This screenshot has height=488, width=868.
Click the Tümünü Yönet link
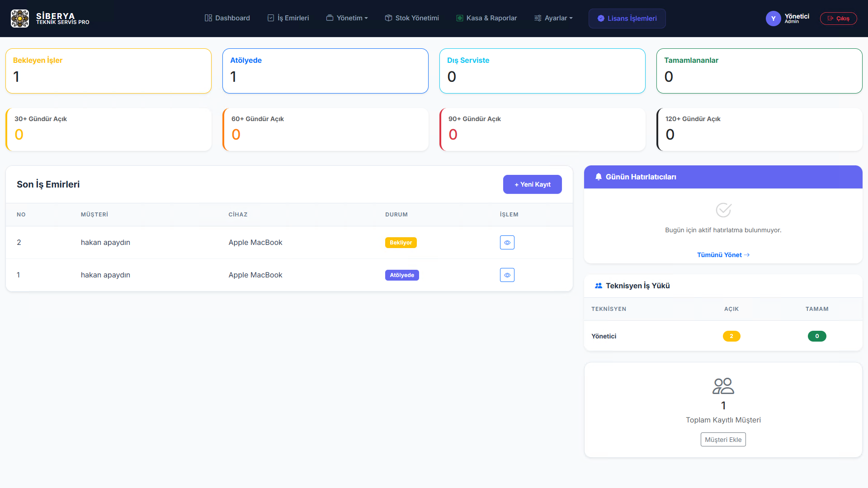coord(723,255)
